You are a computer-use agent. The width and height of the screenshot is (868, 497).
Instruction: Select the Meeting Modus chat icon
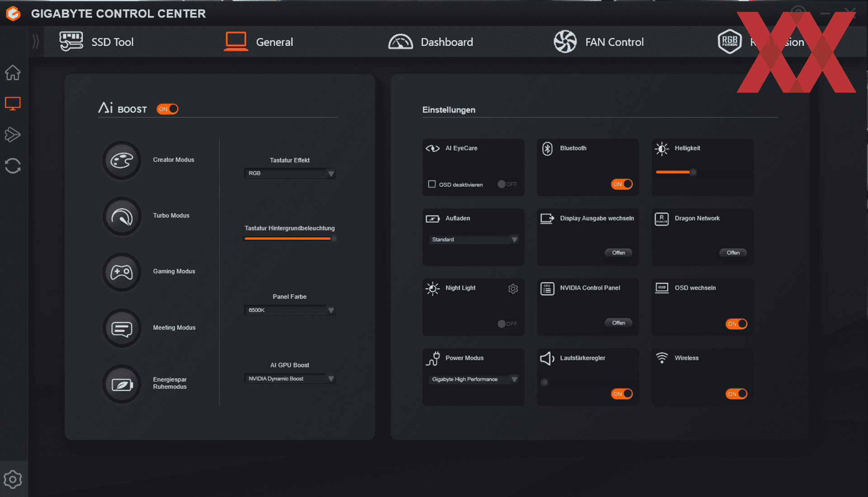coord(122,328)
